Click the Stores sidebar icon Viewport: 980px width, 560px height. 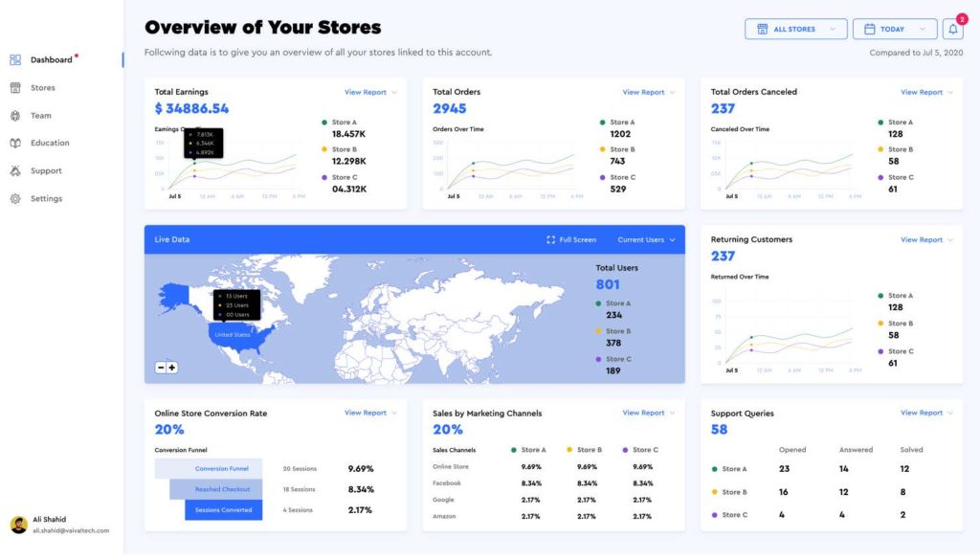[x=15, y=87]
